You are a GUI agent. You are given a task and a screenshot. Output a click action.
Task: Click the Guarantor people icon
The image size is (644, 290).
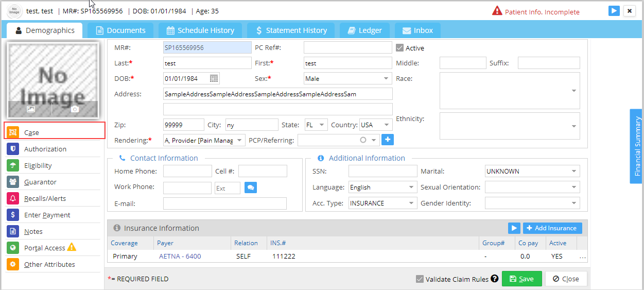click(x=13, y=182)
